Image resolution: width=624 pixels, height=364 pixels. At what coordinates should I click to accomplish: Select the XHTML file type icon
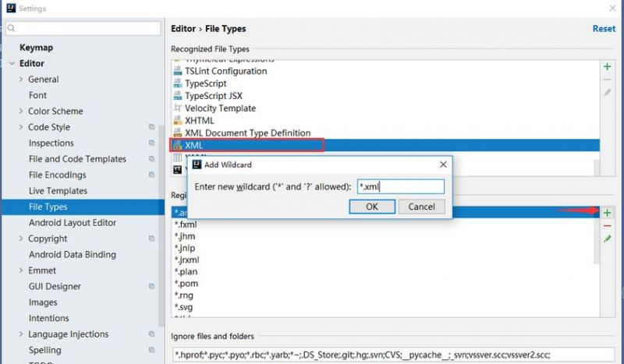tap(178, 121)
